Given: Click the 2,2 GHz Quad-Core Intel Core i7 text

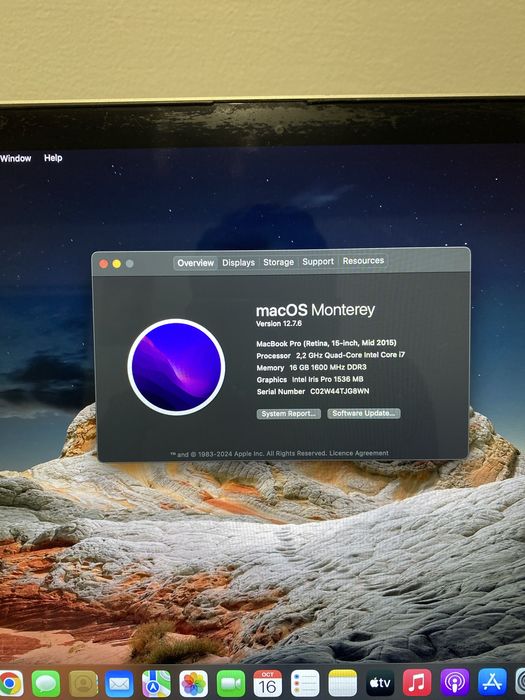Looking at the screenshot, I should (x=350, y=355).
